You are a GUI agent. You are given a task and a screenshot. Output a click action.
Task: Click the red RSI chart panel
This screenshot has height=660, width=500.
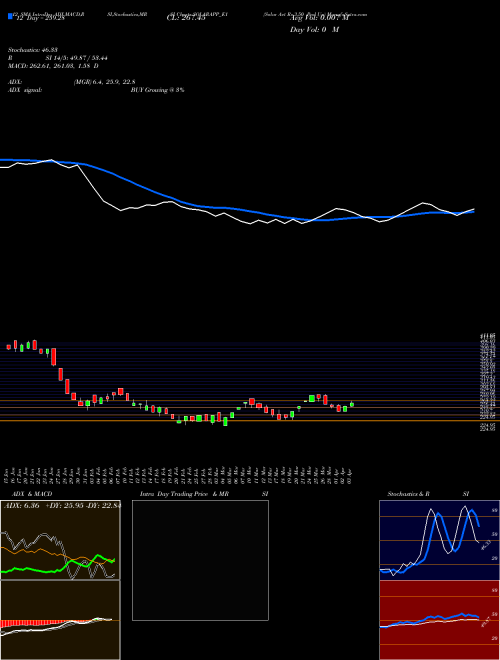click(x=439, y=620)
